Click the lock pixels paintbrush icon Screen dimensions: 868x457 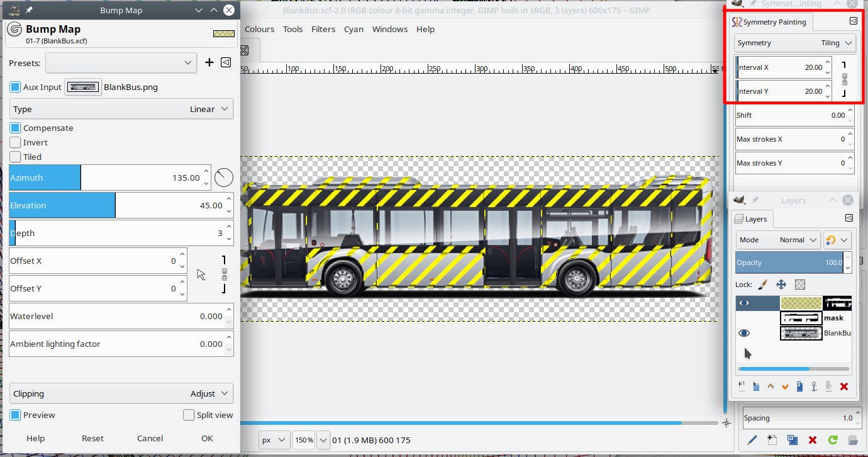coord(762,285)
